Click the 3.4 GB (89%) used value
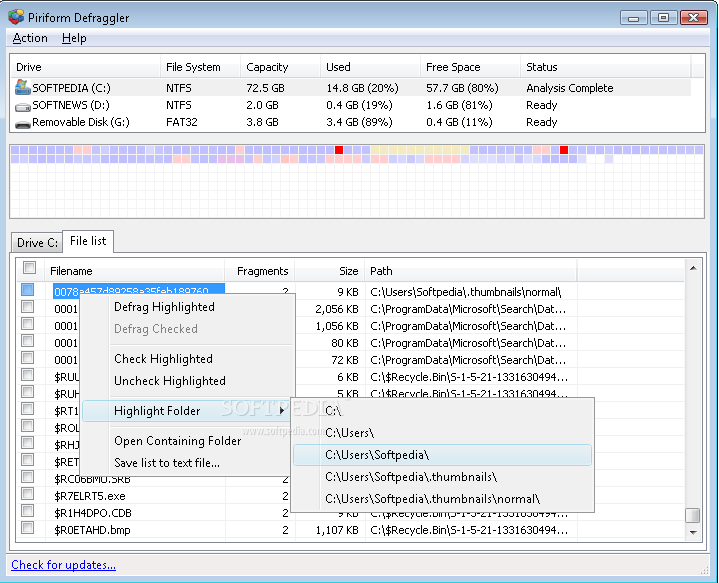 click(x=359, y=122)
